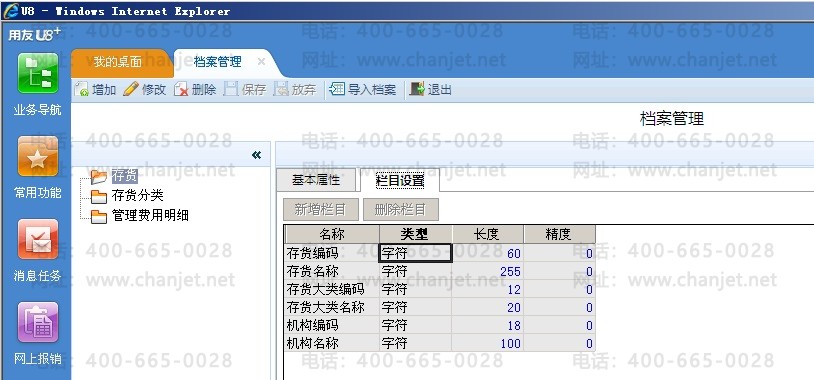The image size is (814, 380).
Task: Select the 存货大类编码 name cell
Action: pyautogui.click(x=332, y=289)
